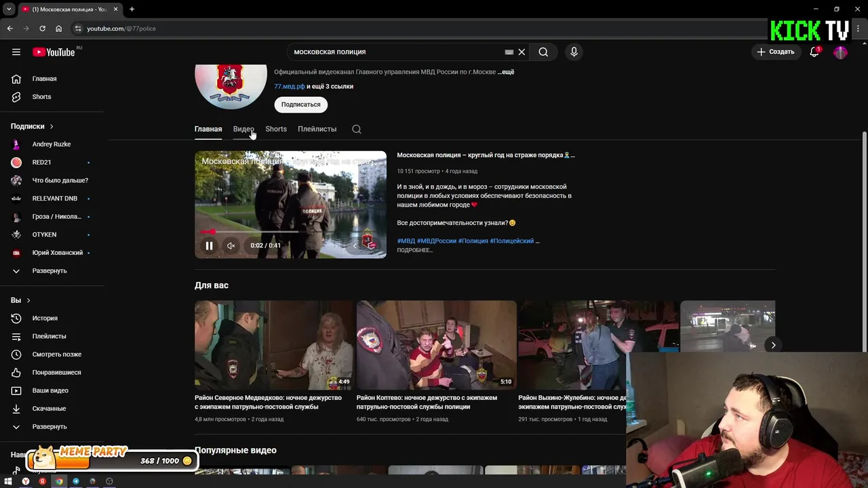
Task: Seek on the featured video progress bar
Action: [290, 232]
